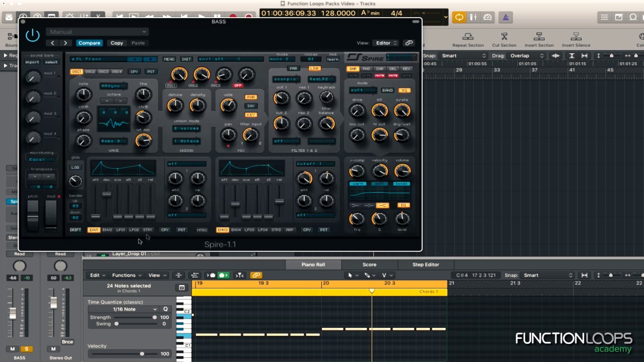
Task: Click the ENV3 release slider
Action: pos(279,201)
